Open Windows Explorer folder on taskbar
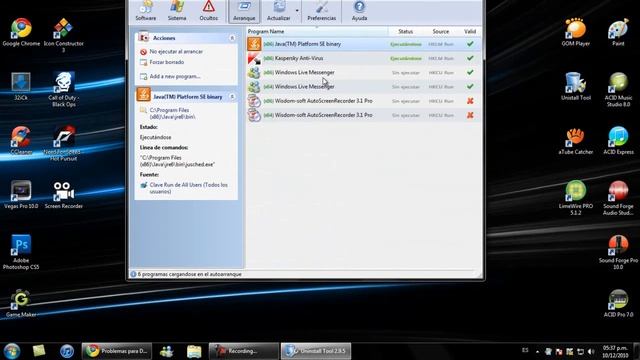Screen dimensions: 640x360 [x=194, y=351]
